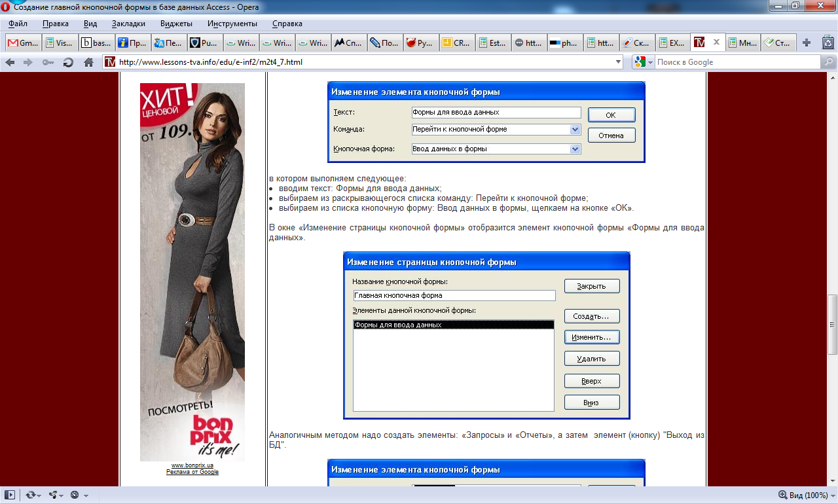Viewport: 838px width, 504px height.
Task: Open the Реклама от Google link
Action: coord(192,472)
